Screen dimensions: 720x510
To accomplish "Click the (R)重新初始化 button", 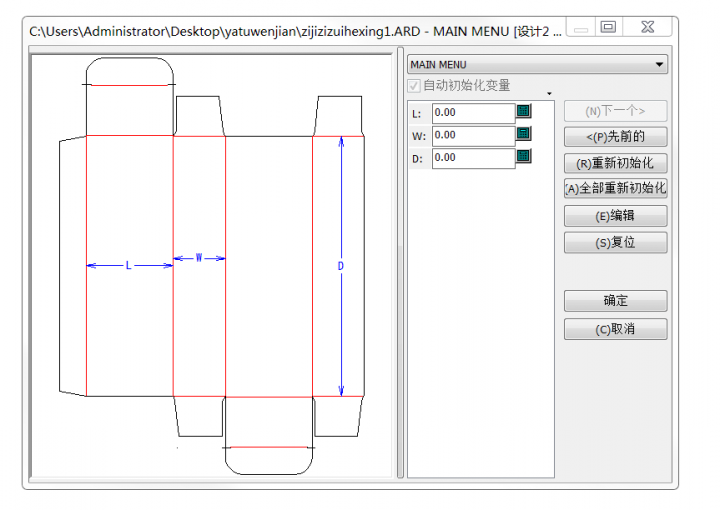I will click(x=615, y=163).
